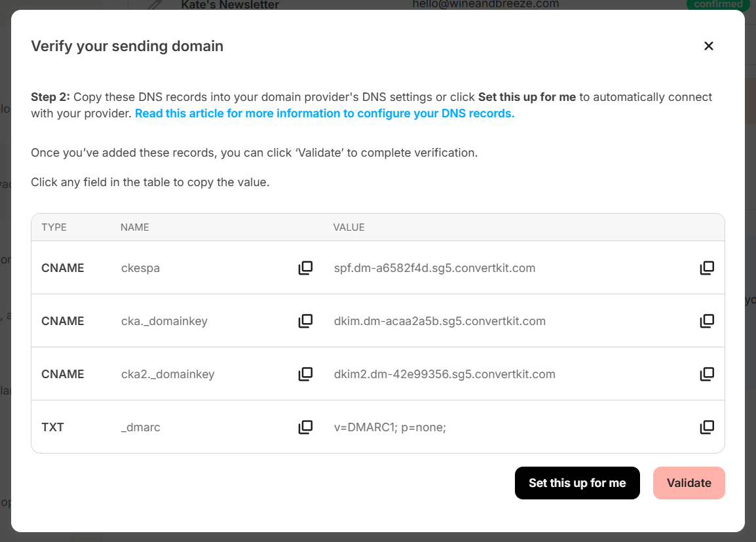Copy the dkim2.dm-42e99356 value icon
The image size is (756, 542).
707,374
